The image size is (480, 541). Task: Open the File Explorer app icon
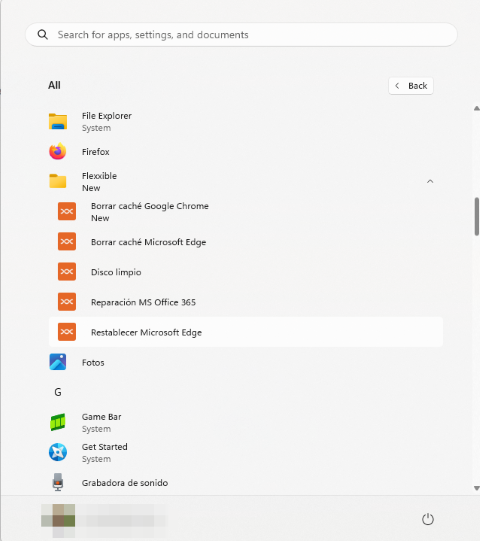pos(58,121)
